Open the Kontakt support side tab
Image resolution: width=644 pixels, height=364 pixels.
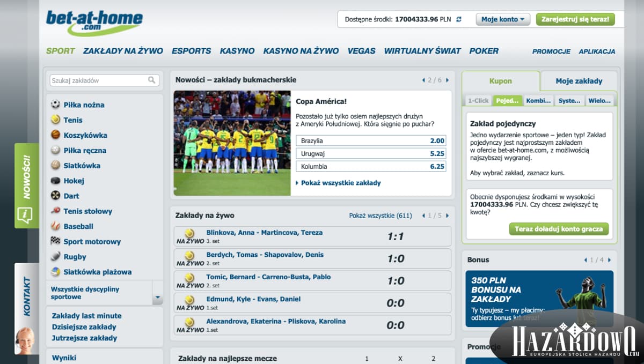click(x=26, y=309)
